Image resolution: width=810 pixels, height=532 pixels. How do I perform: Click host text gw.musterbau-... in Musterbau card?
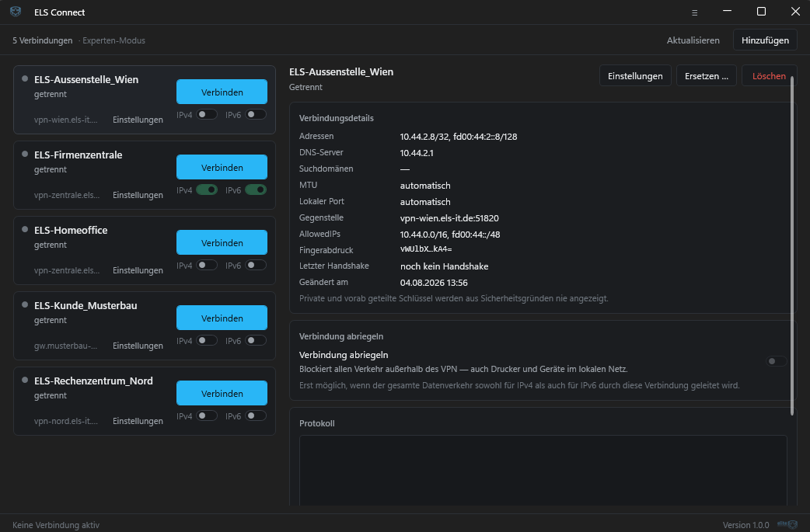tap(65, 346)
